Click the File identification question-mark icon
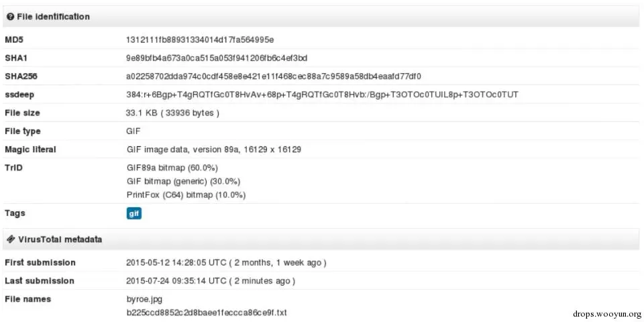Image resolution: width=644 pixels, height=322 pixels. coord(11,17)
